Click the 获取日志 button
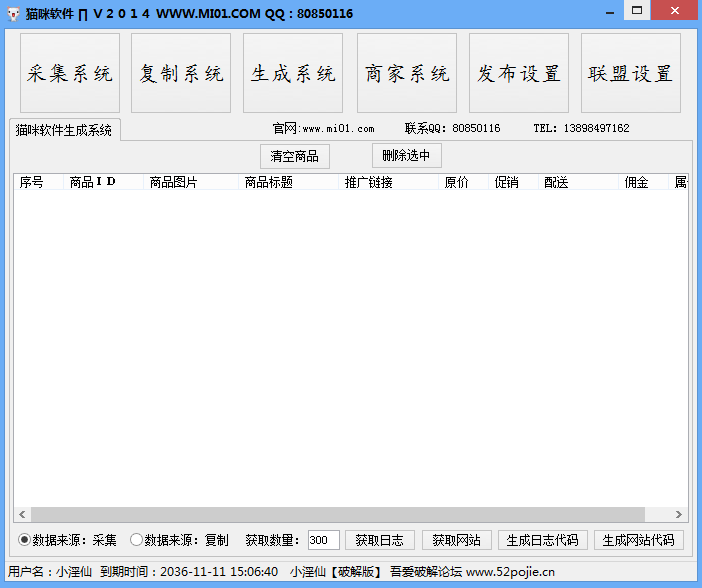This screenshot has height=588, width=702. pos(380,540)
